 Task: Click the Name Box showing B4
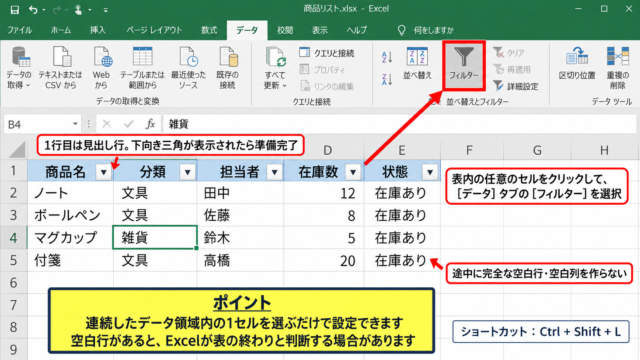(x=37, y=124)
